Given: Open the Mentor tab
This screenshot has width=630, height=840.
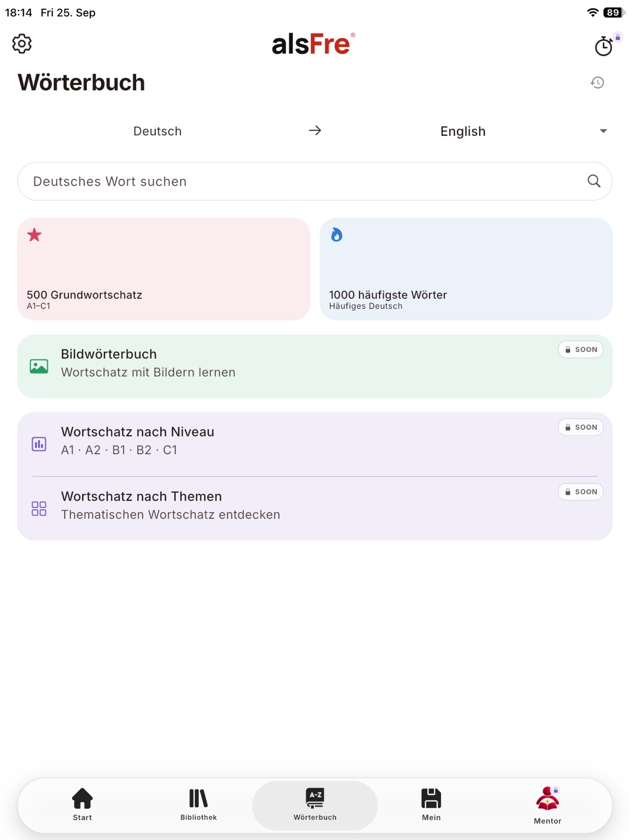Looking at the screenshot, I should (x=547, y=805).
